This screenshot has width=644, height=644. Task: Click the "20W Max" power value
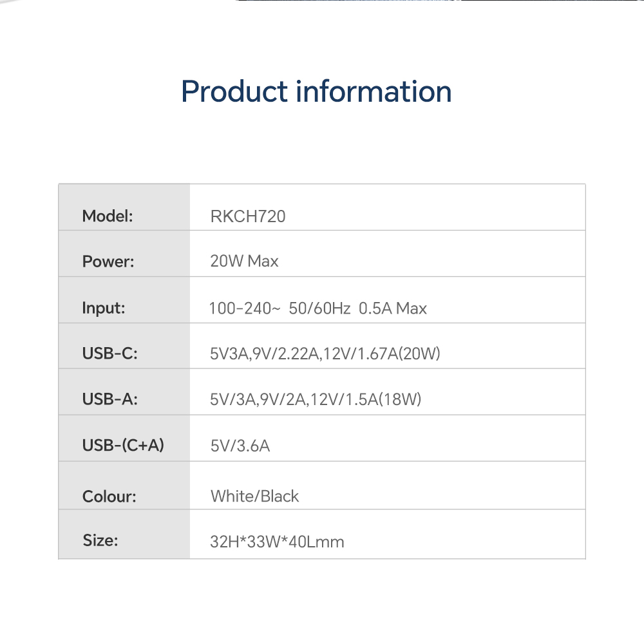click(x=244, y=261)
